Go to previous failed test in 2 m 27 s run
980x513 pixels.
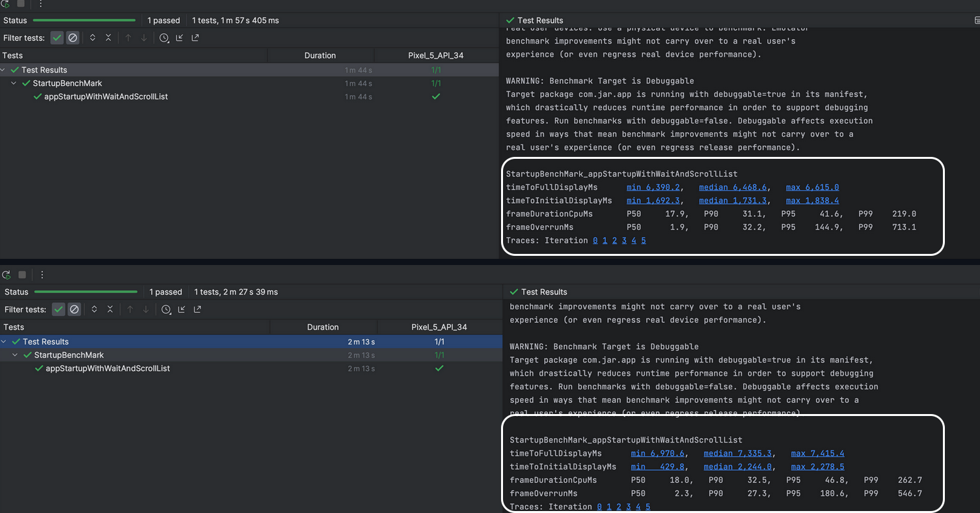point(129,309)
